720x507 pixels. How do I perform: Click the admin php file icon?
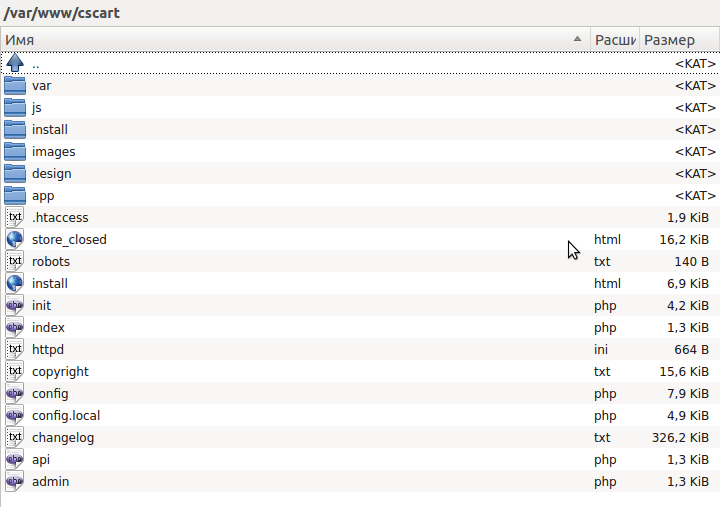[x=15, y=481]
